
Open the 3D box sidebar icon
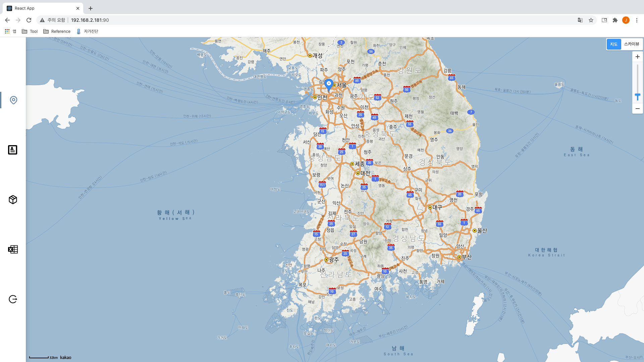[x=13, y=200]
